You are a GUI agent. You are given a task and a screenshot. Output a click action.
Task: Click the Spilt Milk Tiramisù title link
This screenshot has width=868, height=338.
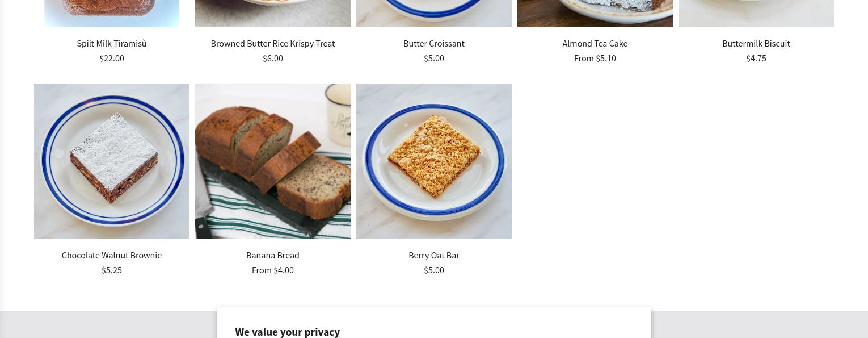tap(112, 44)
